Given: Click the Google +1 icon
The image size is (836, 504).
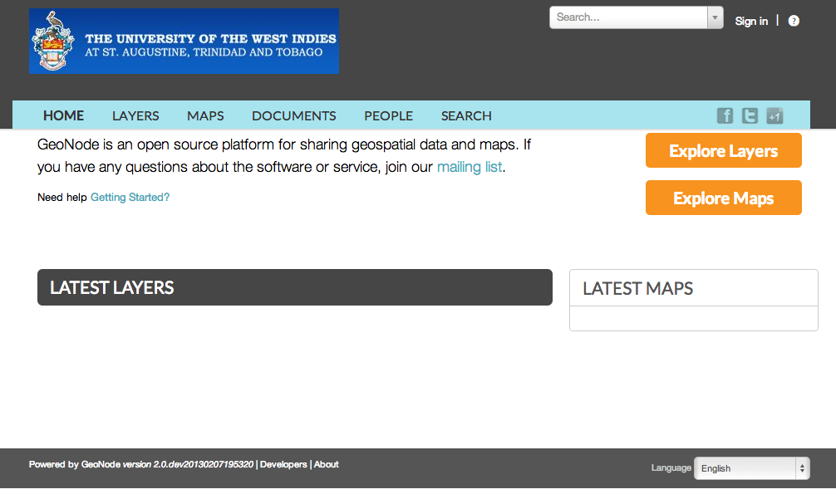Looking at the screenshot, I should click(x=775, y=115).
